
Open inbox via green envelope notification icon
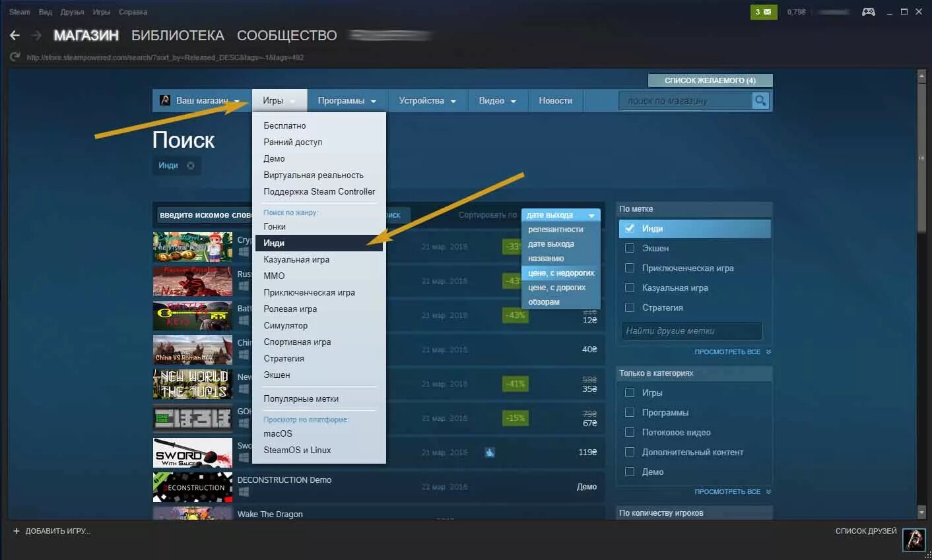(x=764, y=12)
